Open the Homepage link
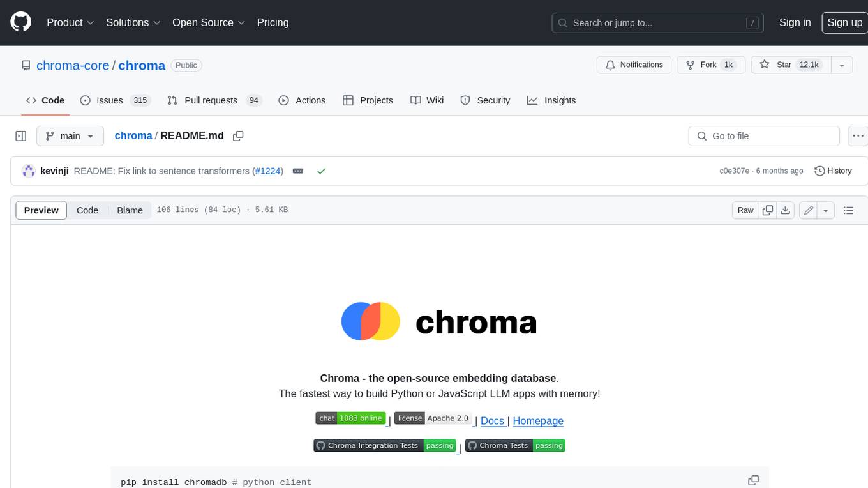The image size is (868, 488). pos(538,421)
